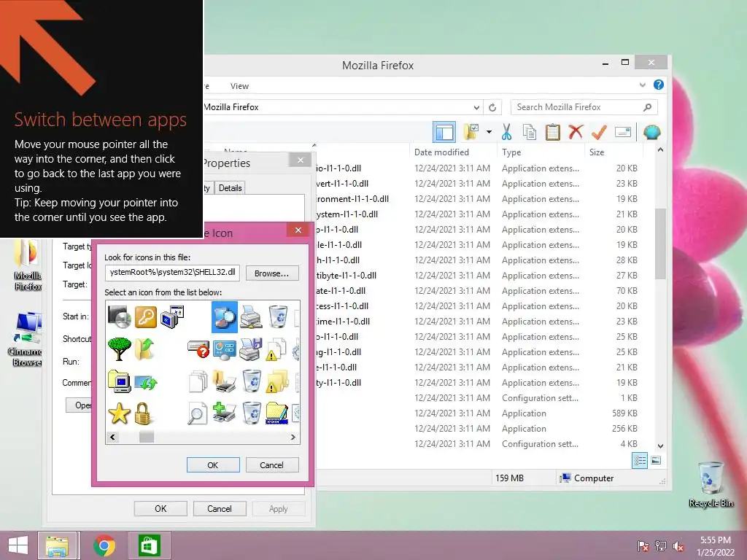The height and width of the screenshot is (560, 747).
Task: Click the Paste clipboard icon
Action: [x=553, y=132]
